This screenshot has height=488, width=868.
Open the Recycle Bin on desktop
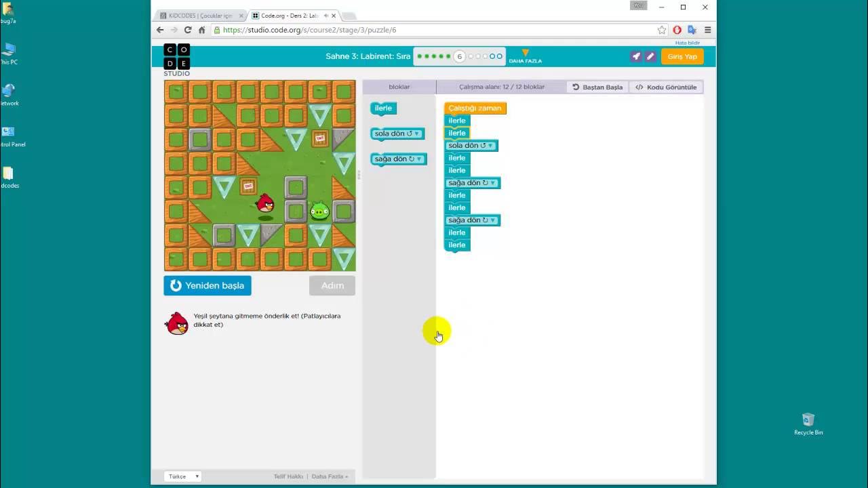pyautogui.click(x=808, y=424)
